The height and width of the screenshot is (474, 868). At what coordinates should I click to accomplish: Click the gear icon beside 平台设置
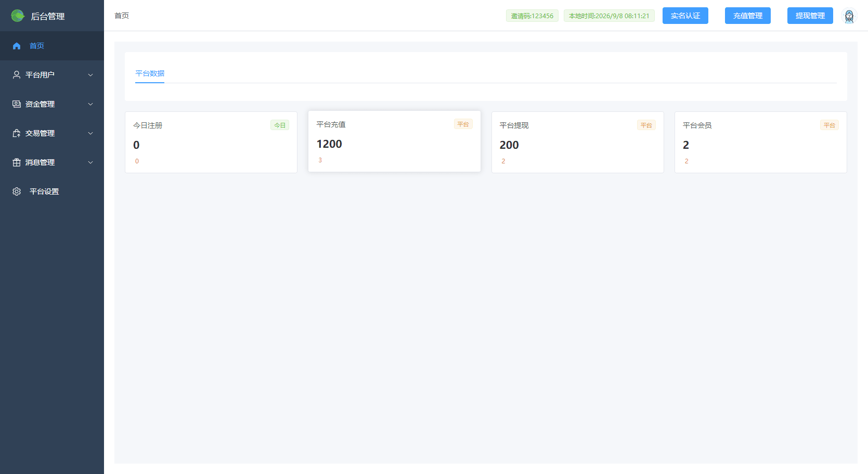point(17,191)
